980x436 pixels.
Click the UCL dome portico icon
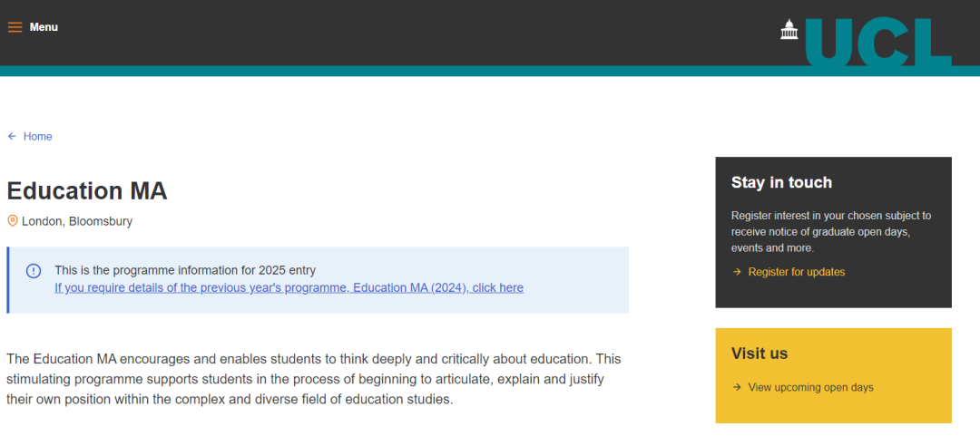coord(789,29)
